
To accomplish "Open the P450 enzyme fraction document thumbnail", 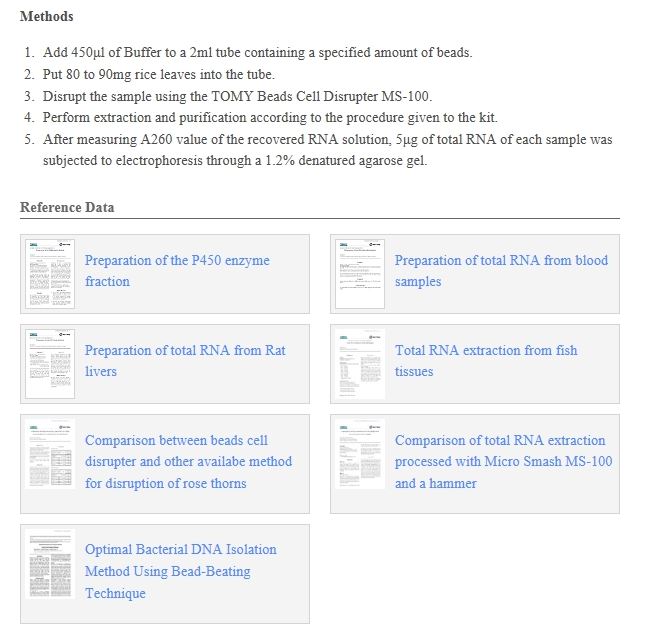I will click(50, 274).
